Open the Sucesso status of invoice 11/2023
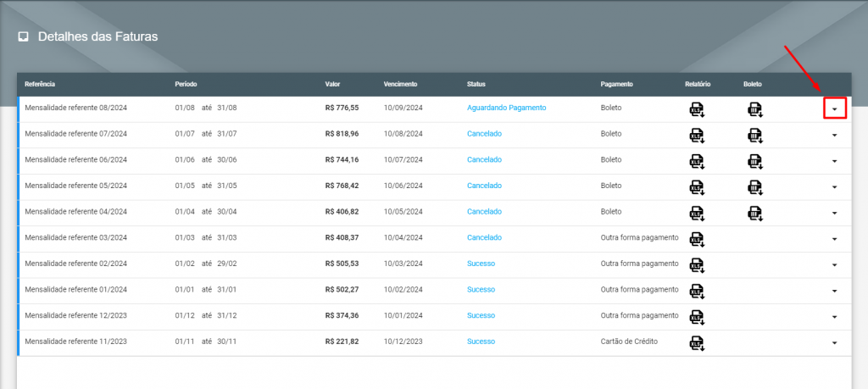The image size is (868, 389). click(x=481, y=342)
